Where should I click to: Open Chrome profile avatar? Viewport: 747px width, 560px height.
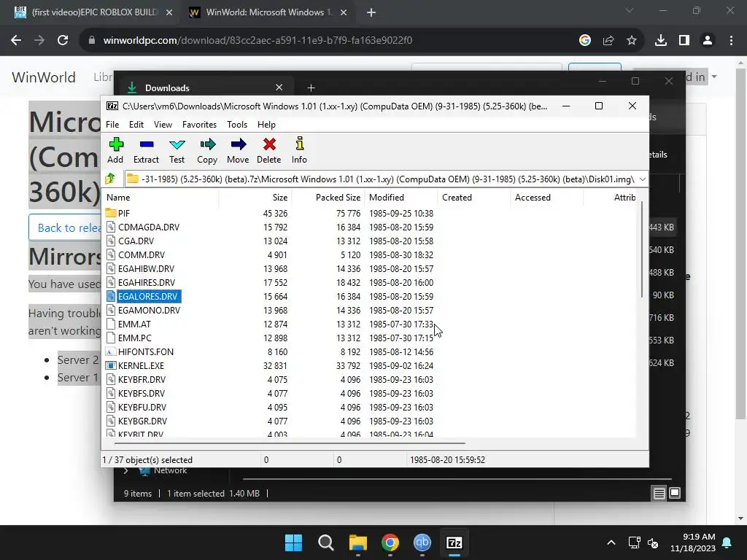[x=708, y=41]
